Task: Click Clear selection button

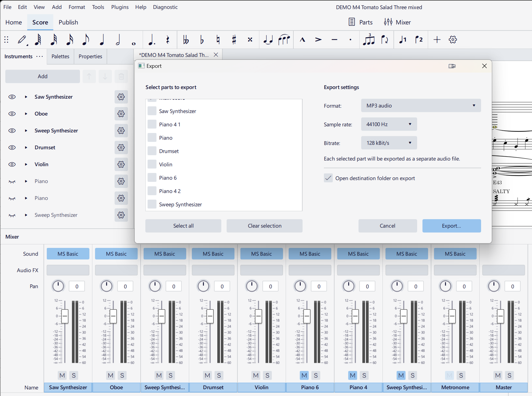Action: pos(265,226)
